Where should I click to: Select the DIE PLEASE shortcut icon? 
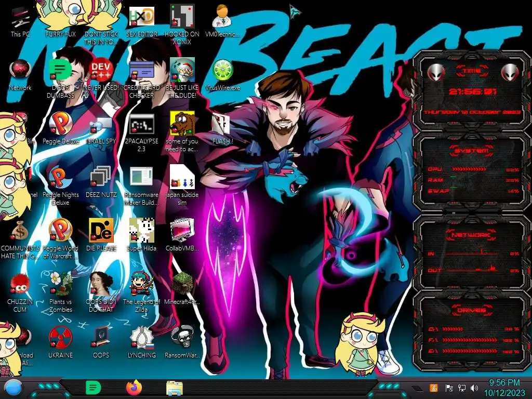pyautogui.click(x=101, y=236)
